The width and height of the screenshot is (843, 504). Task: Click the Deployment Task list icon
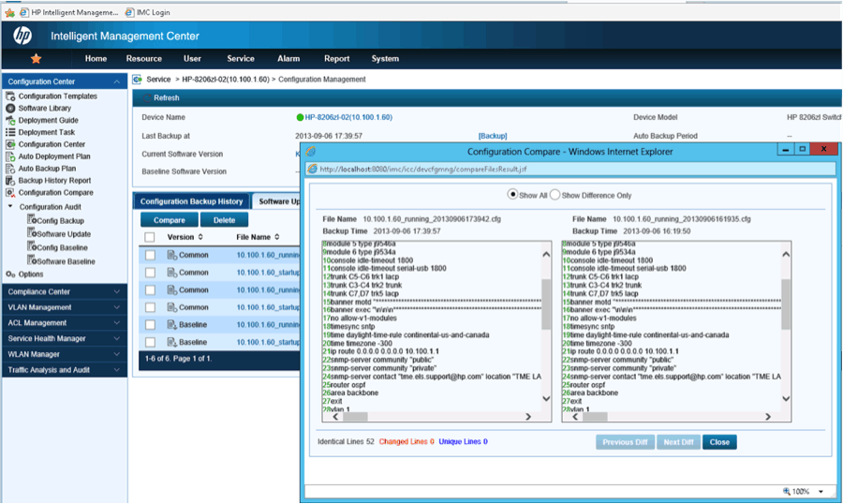(10, 133)
